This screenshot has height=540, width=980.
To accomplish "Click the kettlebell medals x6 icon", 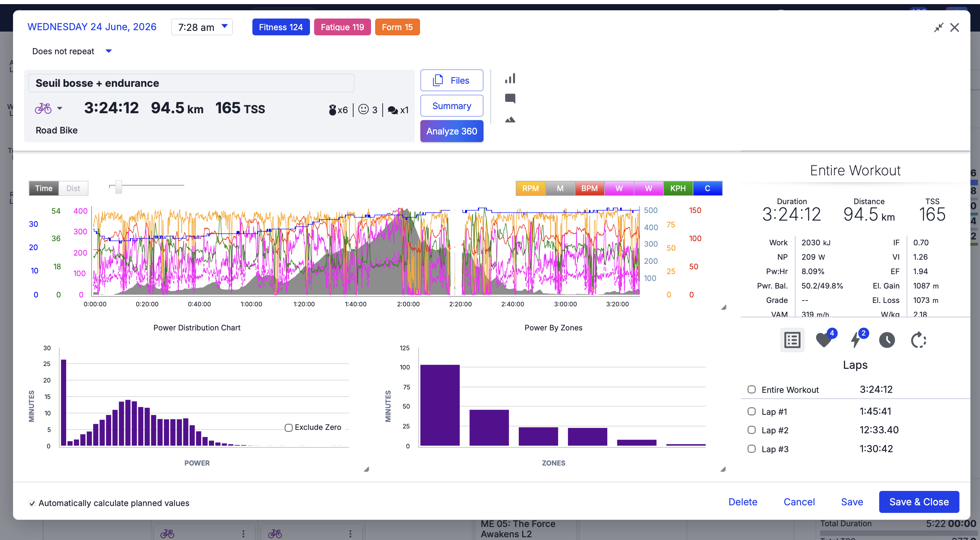I will pyautogui.click(x=333, y=109).
